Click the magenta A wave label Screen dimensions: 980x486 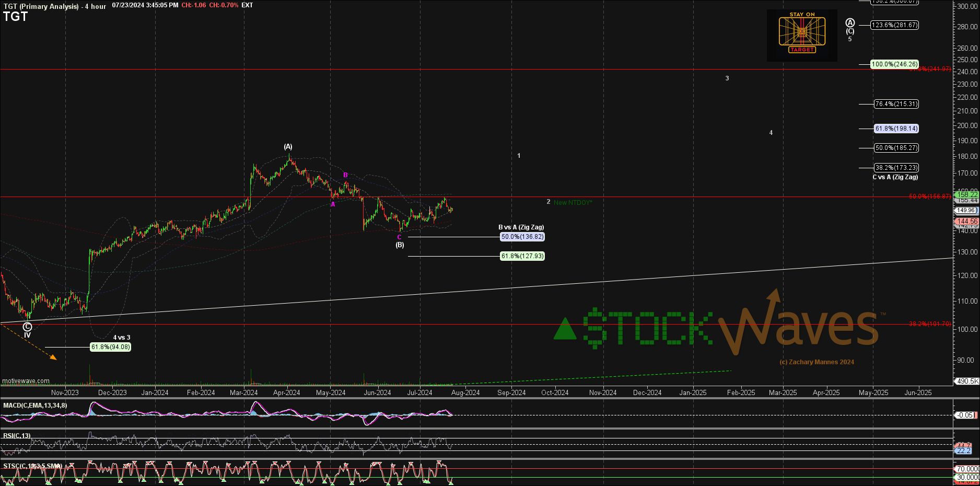333,204
